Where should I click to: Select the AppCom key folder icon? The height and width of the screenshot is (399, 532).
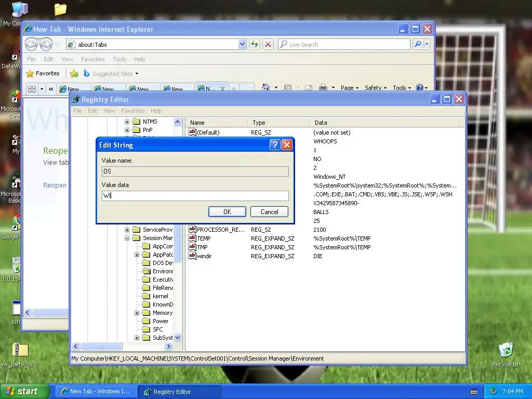[146, 246]
